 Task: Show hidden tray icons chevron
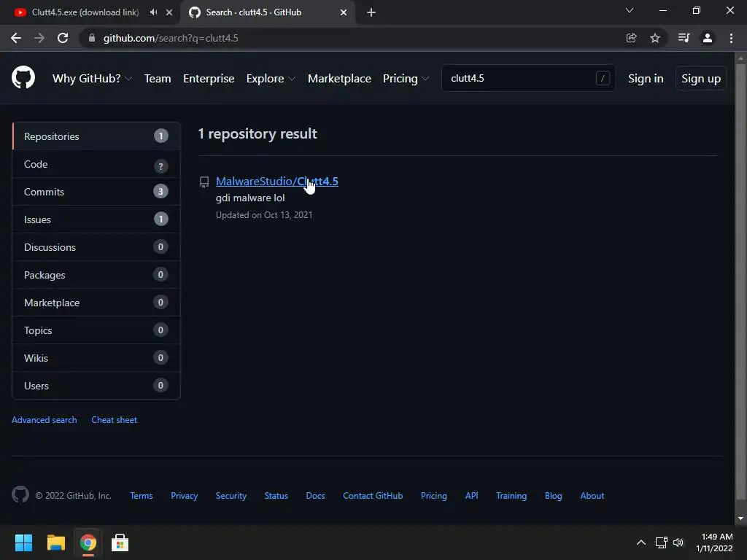pos(641,542)
